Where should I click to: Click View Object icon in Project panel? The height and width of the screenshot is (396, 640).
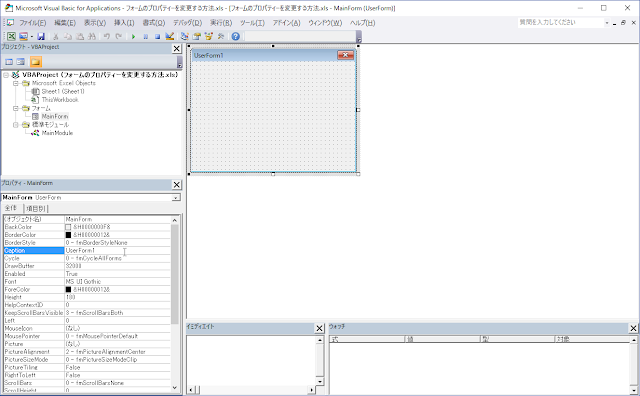[21, 62]
